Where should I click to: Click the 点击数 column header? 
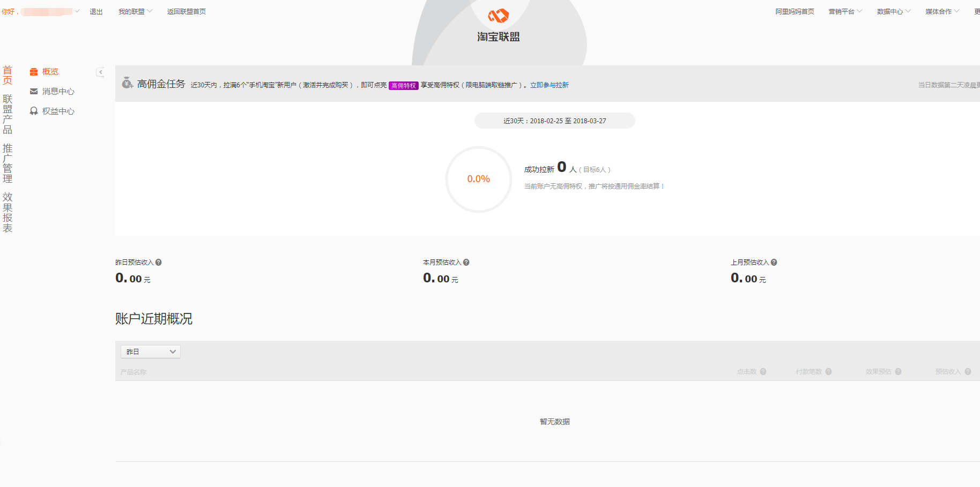click(x=747, y=372)
